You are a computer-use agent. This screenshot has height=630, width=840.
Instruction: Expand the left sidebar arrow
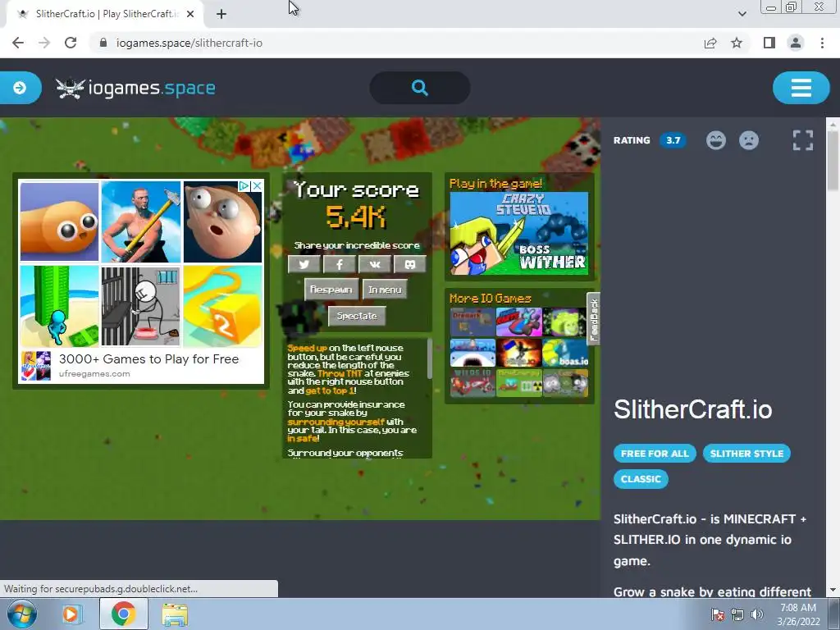coord(20,88)
